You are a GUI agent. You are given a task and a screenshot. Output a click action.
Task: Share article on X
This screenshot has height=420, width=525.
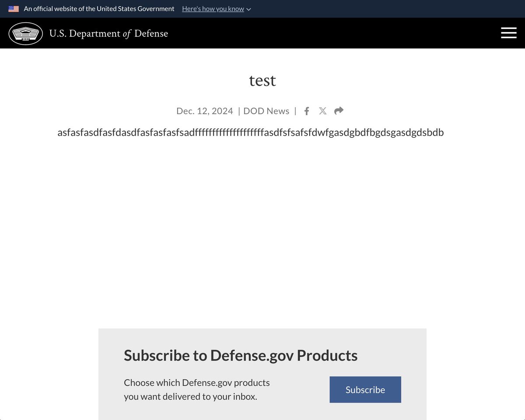pos(322,111)
